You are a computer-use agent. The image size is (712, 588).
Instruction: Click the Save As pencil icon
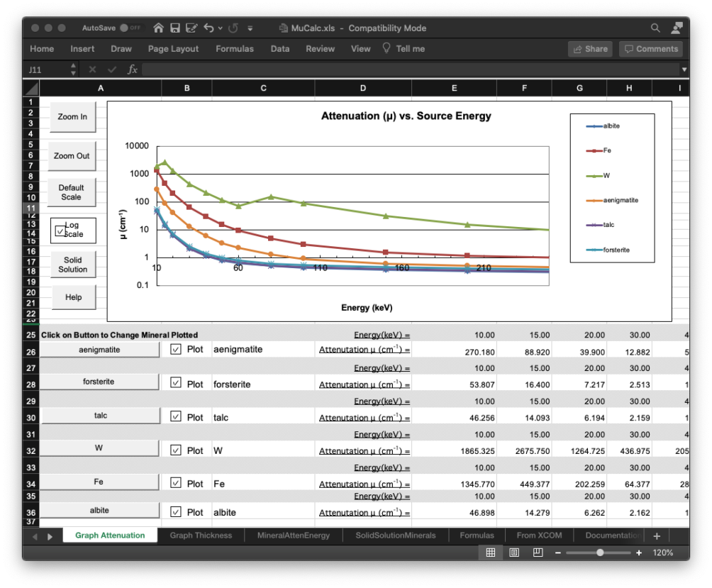(x=191, y=28)
